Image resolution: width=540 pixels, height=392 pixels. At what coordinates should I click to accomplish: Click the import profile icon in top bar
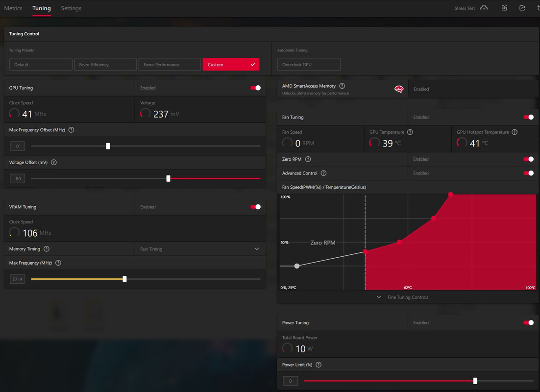[x=504, y=8]
